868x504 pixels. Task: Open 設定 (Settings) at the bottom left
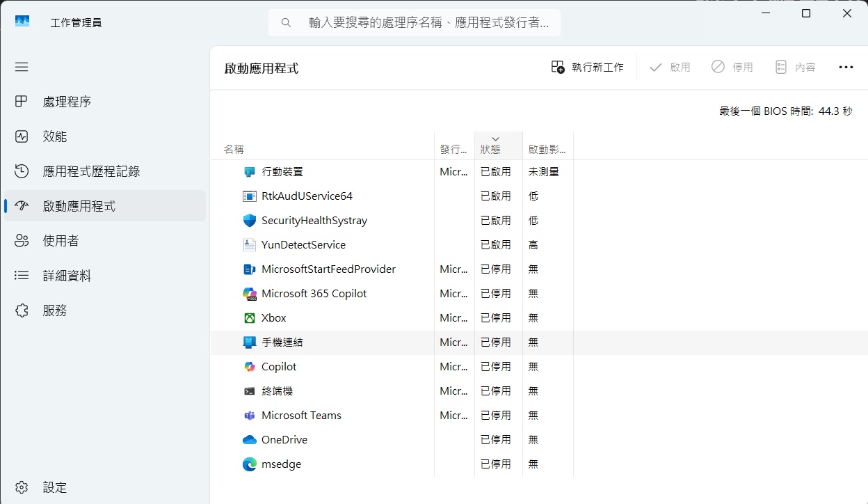point(55,487)
